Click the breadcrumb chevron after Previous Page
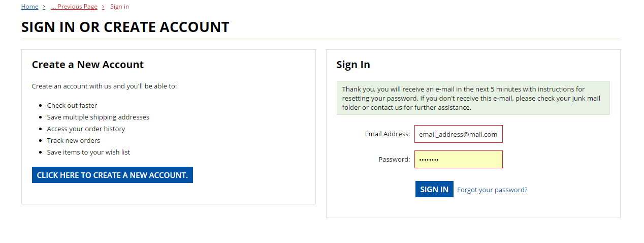Image resolution: width=644 pixels, height=243 pixels. point(103,7)
